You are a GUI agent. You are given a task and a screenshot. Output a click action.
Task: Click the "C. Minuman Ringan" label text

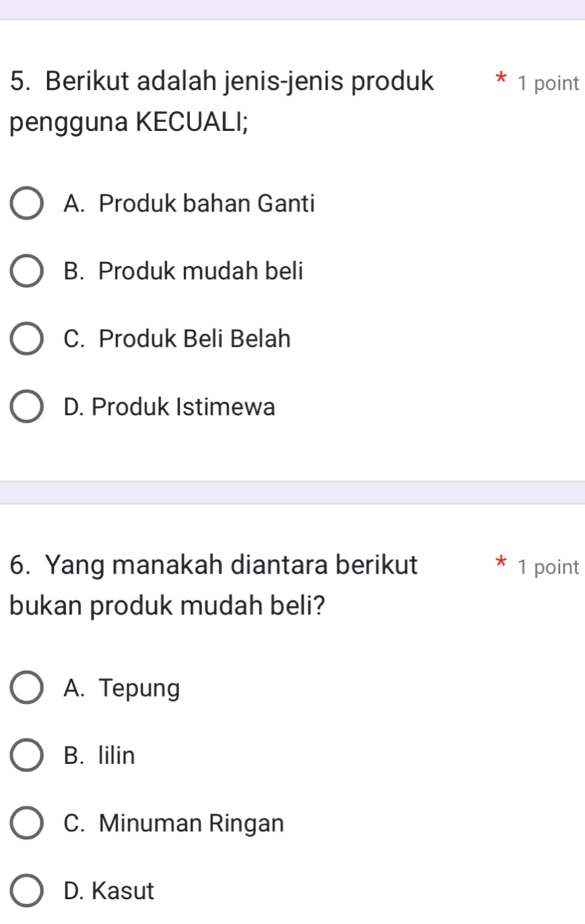pyautogui.click(x=174, y=824)
